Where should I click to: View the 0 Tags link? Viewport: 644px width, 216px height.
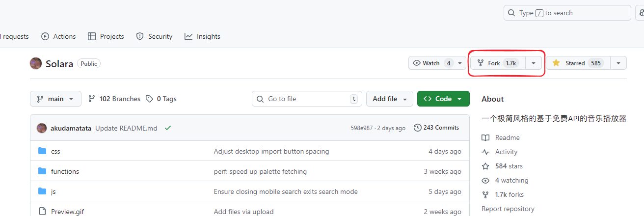(x=161, y=99)
